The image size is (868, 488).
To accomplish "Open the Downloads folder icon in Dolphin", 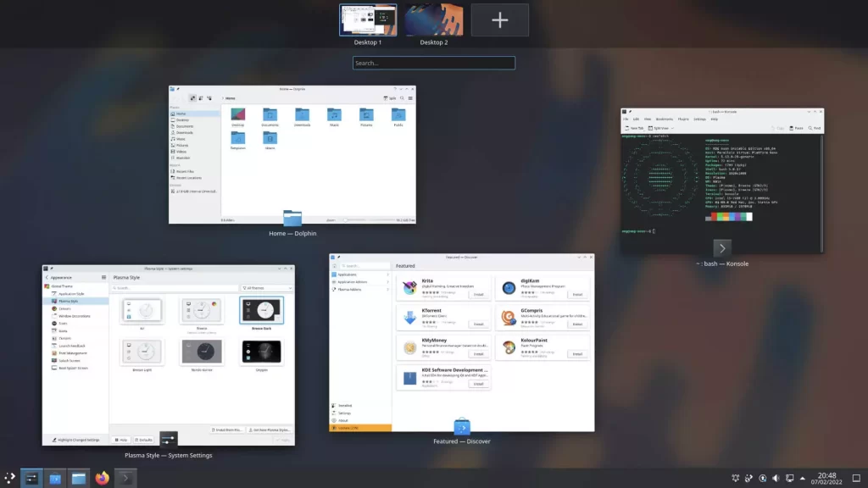I will 303,114.
